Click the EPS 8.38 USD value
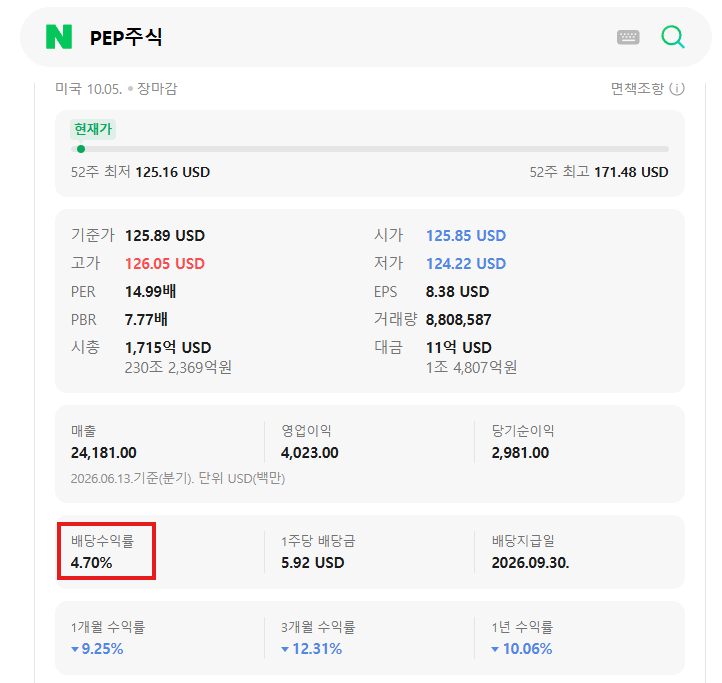This screenshot has width=722, height=683. 457,292
